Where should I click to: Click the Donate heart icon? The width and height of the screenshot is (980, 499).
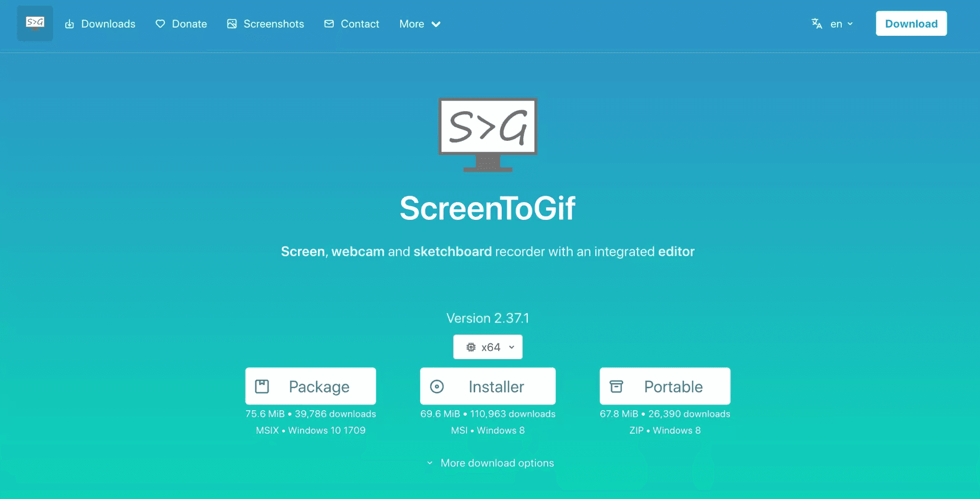pos(160,24)
